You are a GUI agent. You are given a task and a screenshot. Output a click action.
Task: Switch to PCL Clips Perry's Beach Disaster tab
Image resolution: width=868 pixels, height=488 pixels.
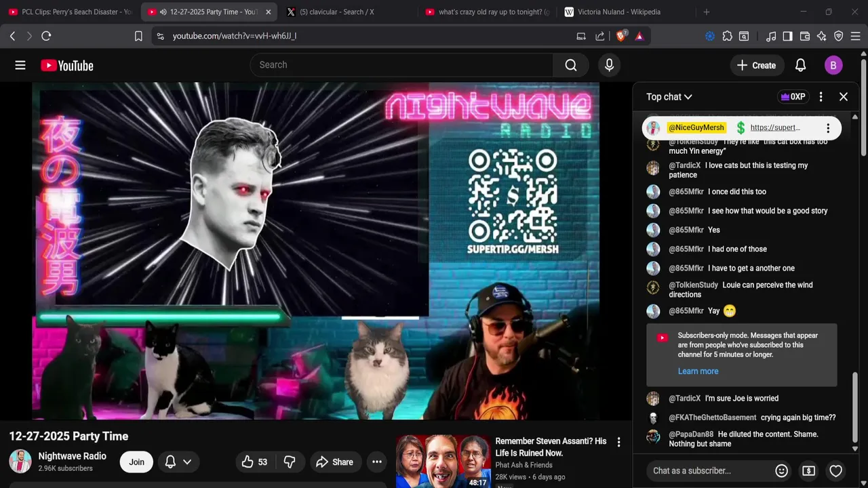point(69,12)
